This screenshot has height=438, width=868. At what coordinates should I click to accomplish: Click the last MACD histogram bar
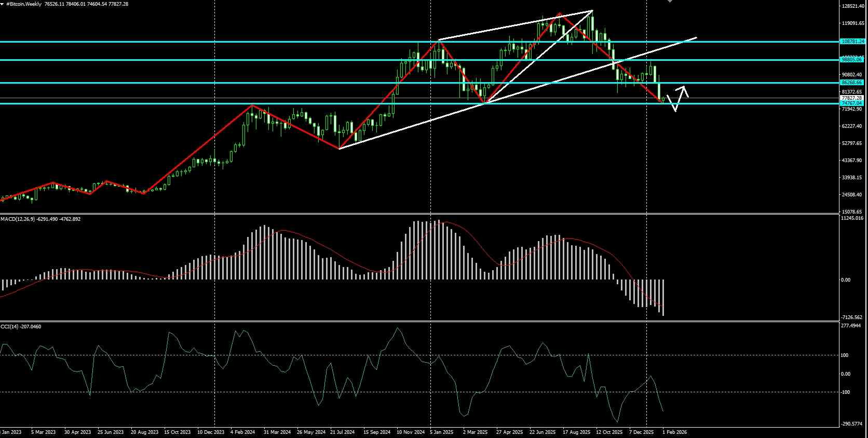click(663, 298)
